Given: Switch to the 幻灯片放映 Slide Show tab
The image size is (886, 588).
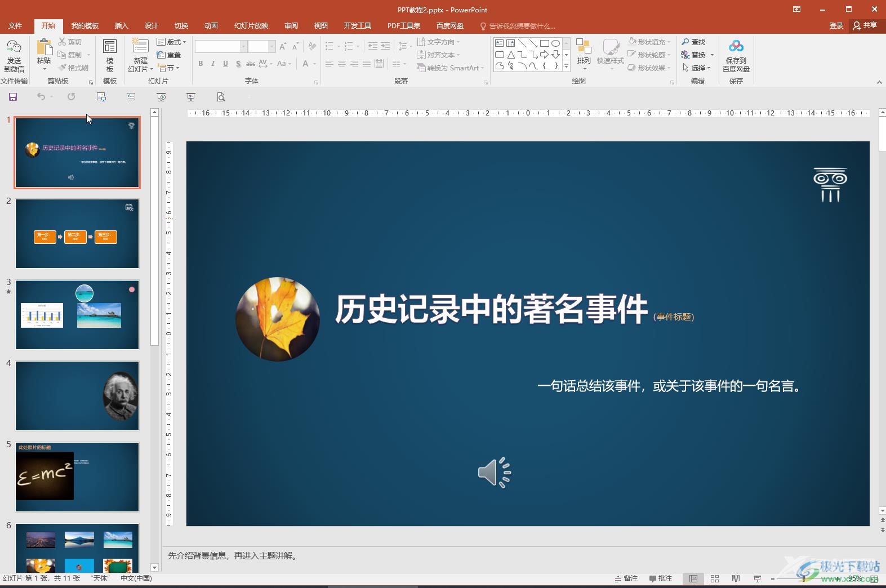Looking at the screenshot, I should point(251,26).
